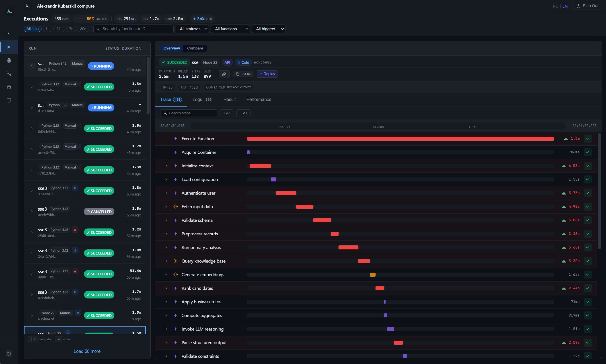Switch to the 7d time range
606x364 pixels.
(71, 29)
